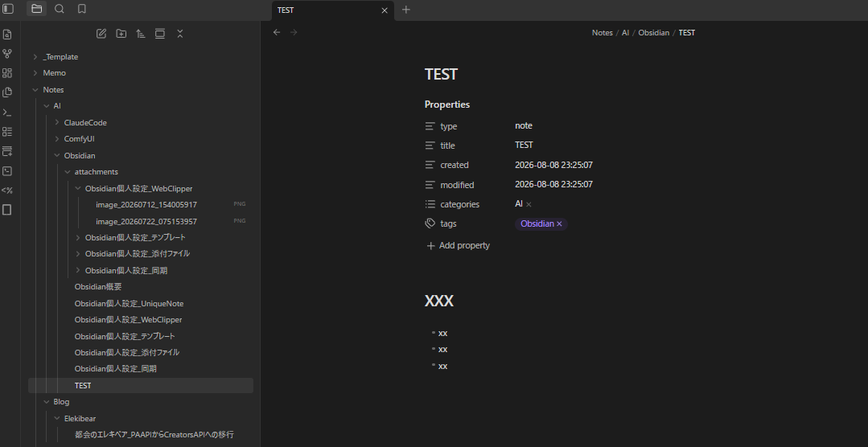The image size is (868, 447).
Task: Click the card-with-plus ribbon icon
Action: point(7,151)
